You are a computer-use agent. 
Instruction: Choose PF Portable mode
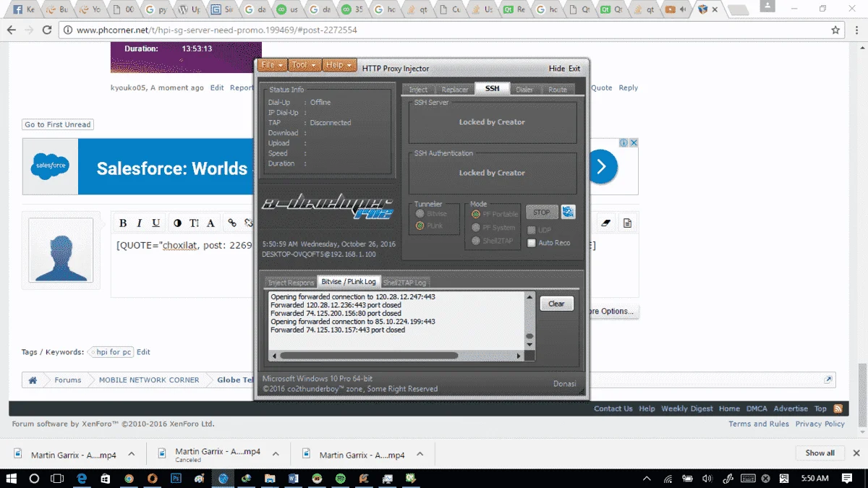pos(476,214)
